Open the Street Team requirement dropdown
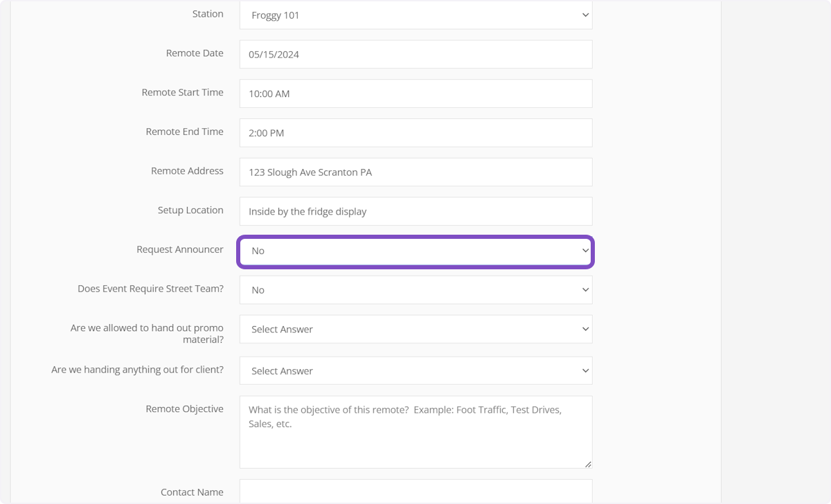This screenshot has width=831, height=504. click(x=415, y=290)
